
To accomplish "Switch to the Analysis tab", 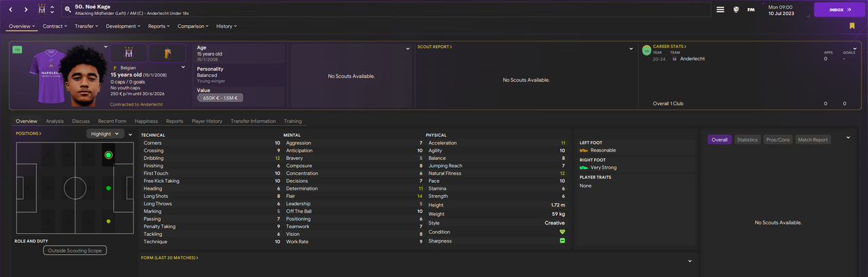I will coord(55,121).
